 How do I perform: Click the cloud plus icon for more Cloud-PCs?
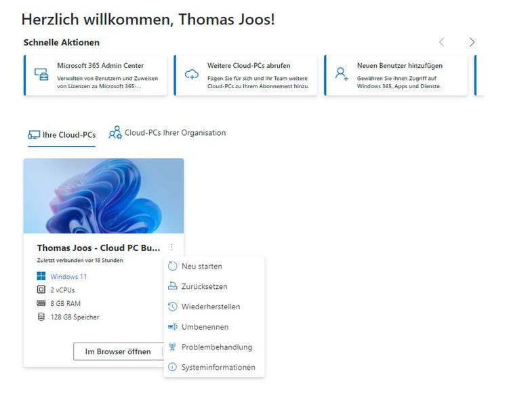(192, 74)
